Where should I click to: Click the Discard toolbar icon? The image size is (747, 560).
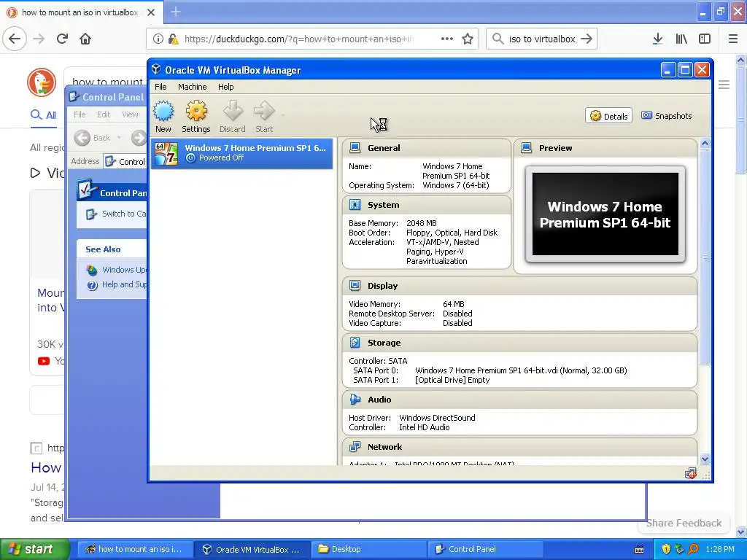[233, 117]
